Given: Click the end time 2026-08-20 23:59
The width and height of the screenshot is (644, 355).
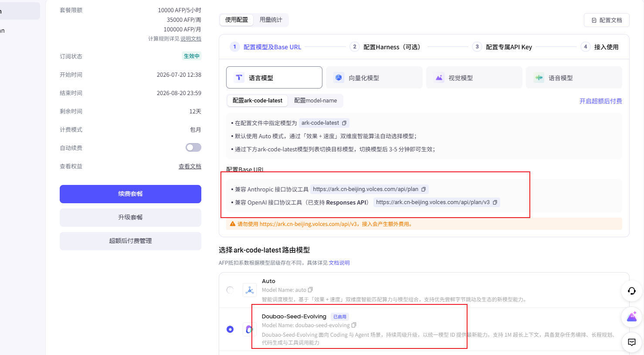Looking at the screenshot, I should (x=179, y=93).
